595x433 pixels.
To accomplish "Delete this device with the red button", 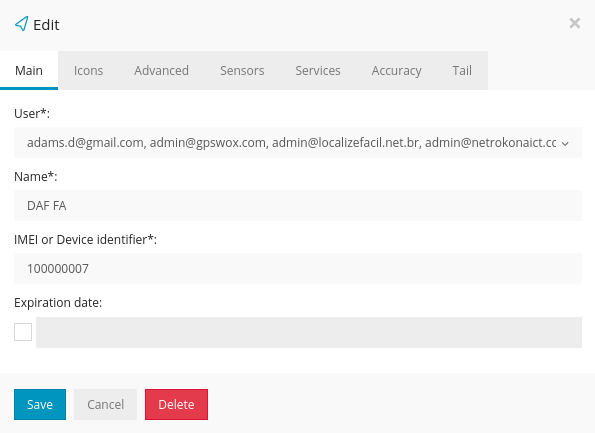I will pyautogui.click(x=176, y=405).
